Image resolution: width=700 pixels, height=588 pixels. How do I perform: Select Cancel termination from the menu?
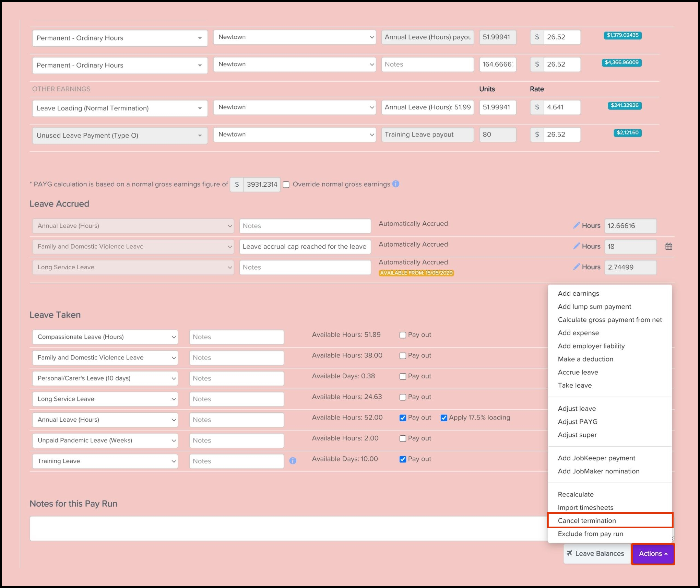pyautogui.click(x=587, y=520)
